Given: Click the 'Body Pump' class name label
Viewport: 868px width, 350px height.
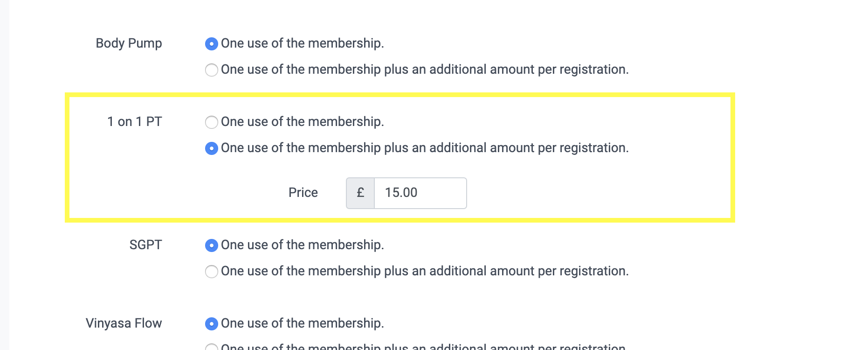Looking at the screenshot, I should [129, 43].
